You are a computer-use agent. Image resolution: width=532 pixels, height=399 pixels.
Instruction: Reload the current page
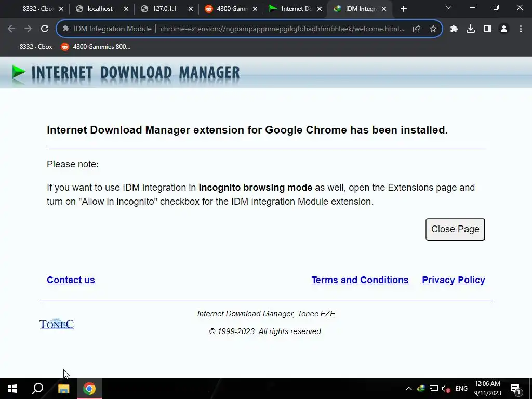tap(45, 29)
